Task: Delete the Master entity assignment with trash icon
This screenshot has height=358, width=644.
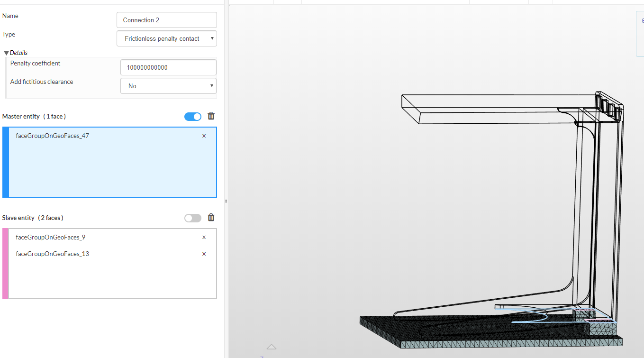Action: coord(211,116)
